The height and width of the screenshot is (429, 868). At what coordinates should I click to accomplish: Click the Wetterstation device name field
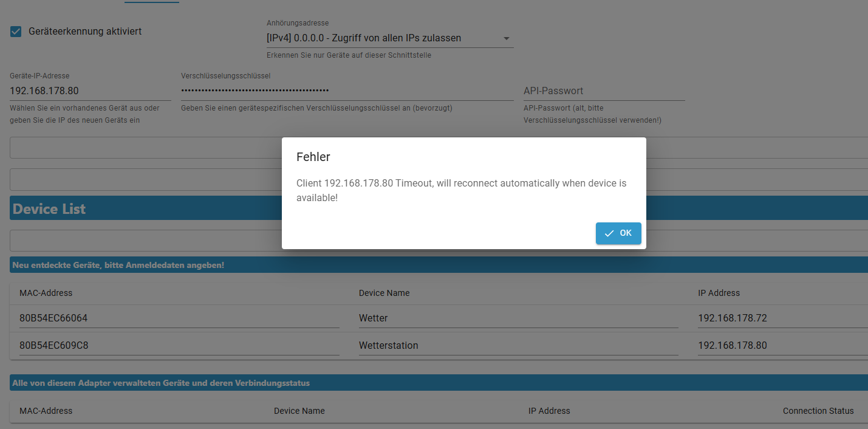[518, 346]
